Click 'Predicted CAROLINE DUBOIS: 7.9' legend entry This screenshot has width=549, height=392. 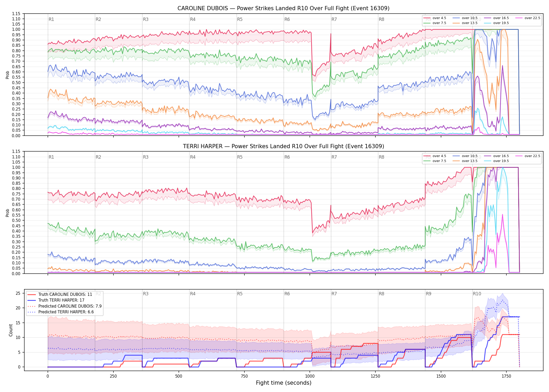tap(65, 306)
